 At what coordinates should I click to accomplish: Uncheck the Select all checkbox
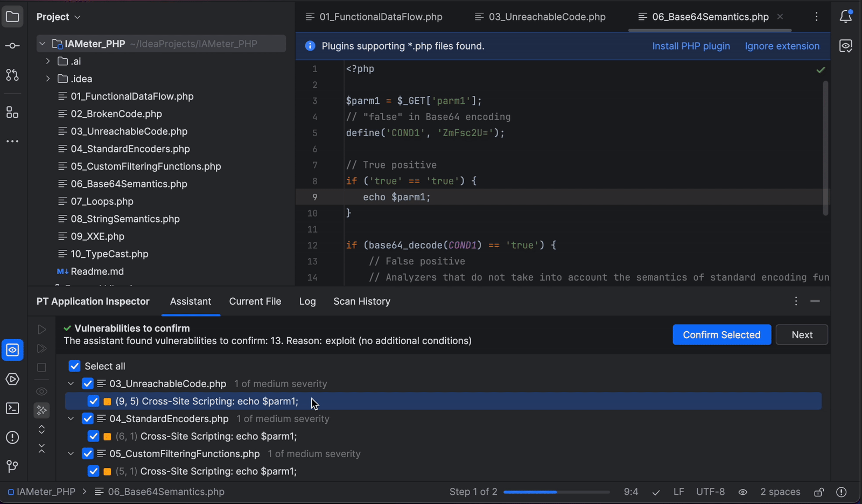74,366
